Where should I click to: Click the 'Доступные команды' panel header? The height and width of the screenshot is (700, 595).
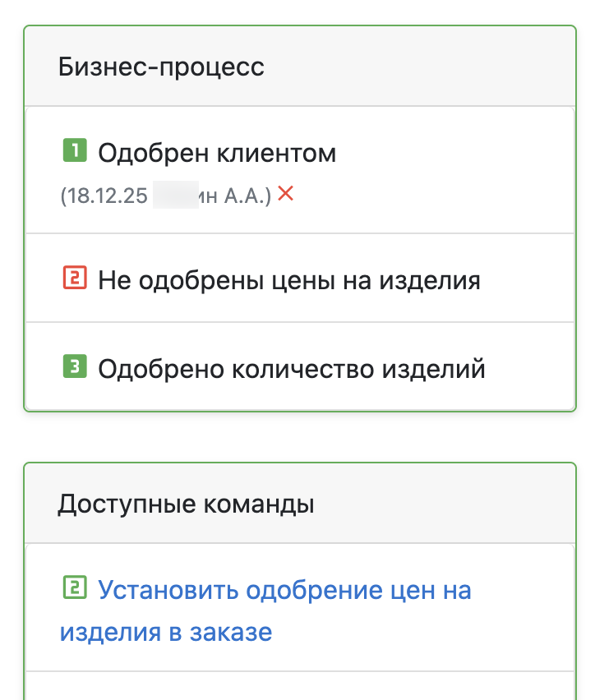(x=186, y=504)
